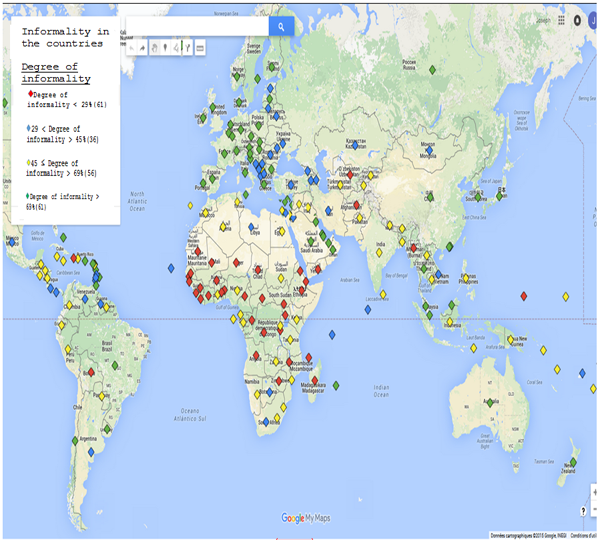Click the yellow marker on Papua New Guinea
600x540 pixels.
click(510, 340)
